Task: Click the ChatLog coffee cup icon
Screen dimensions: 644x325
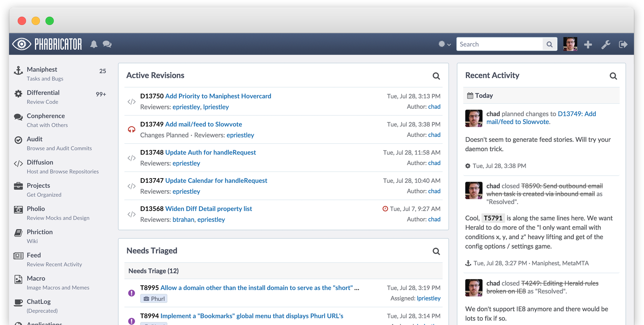Action: [18, 302]
